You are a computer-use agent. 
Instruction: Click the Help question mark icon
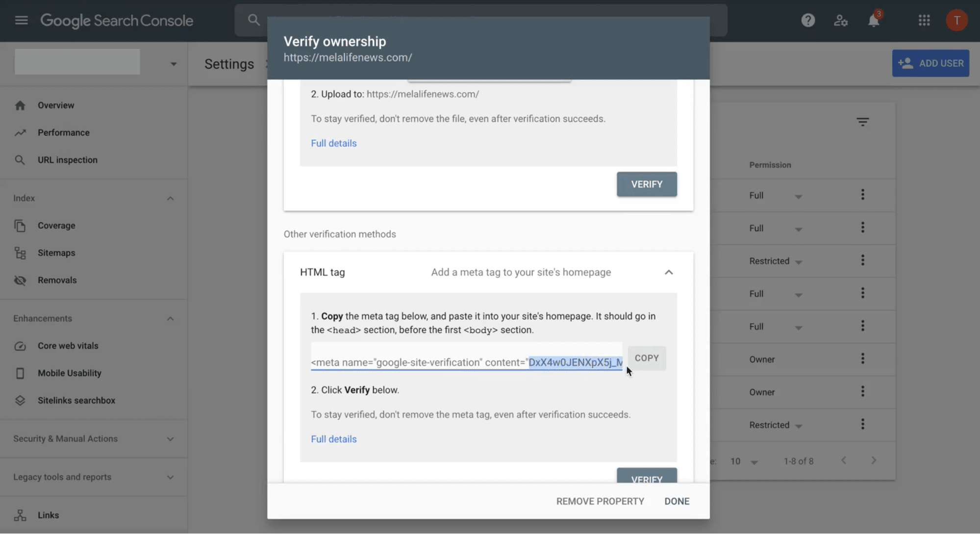(808, 21)
